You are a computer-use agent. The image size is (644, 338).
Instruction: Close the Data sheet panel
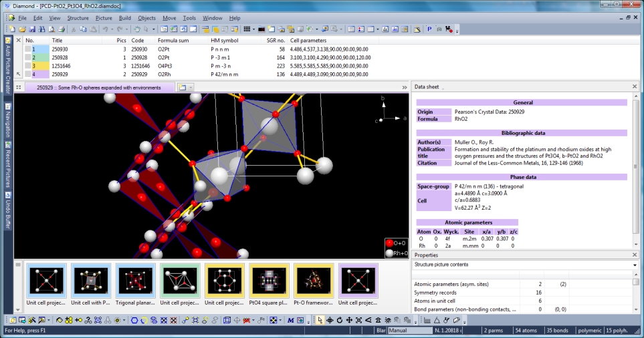[x=635, y=87]
